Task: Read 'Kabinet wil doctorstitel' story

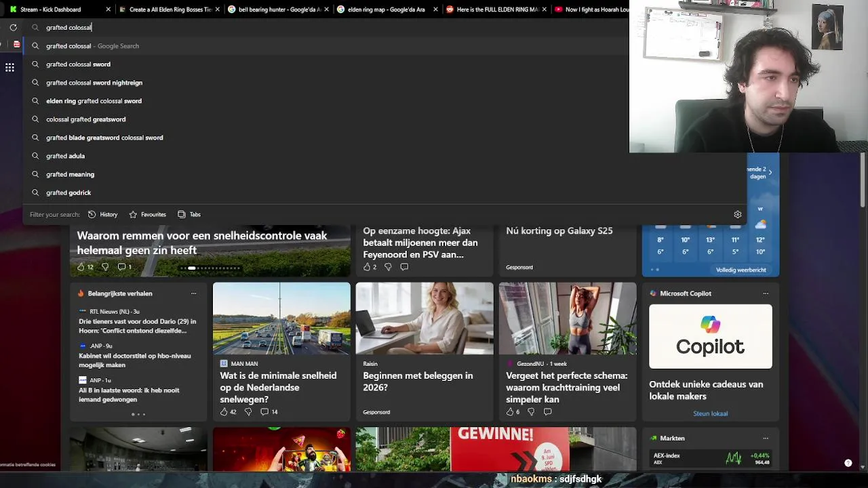Action: (135, 360)
